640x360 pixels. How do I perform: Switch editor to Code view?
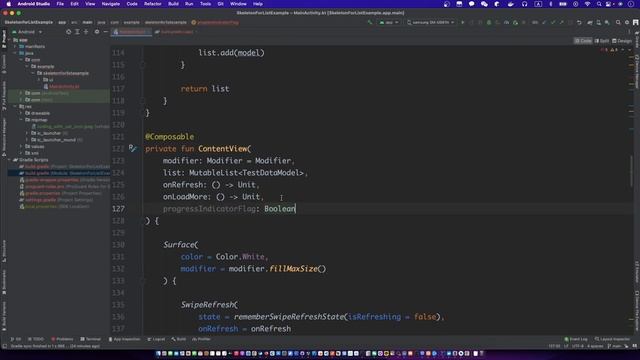click(x=583, y=41)
